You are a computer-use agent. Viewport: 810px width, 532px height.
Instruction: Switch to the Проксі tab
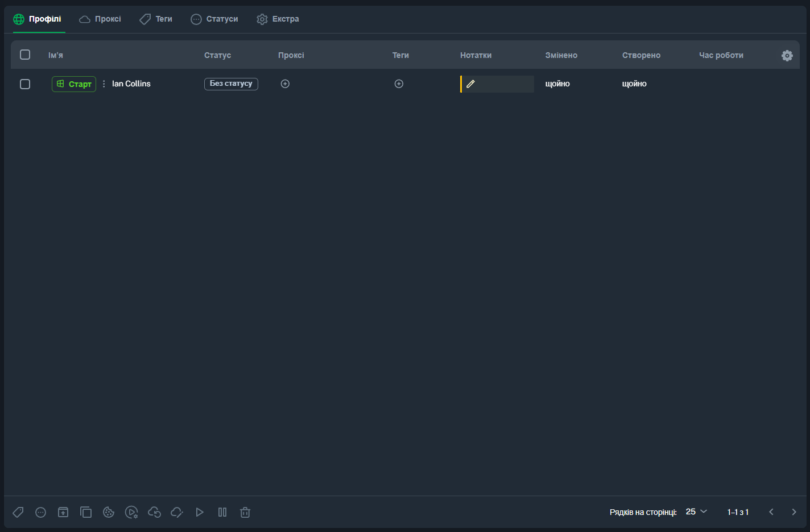tap(100, 19)
